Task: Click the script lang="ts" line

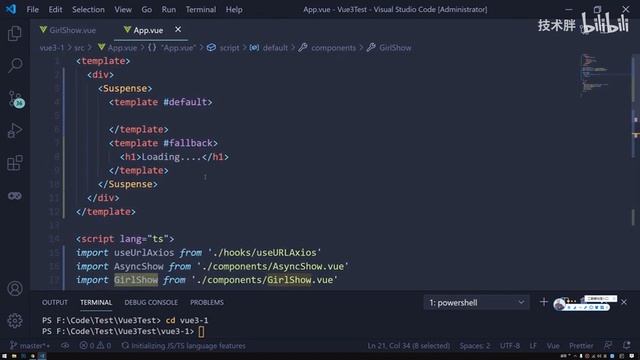Action: coord(125,239)
